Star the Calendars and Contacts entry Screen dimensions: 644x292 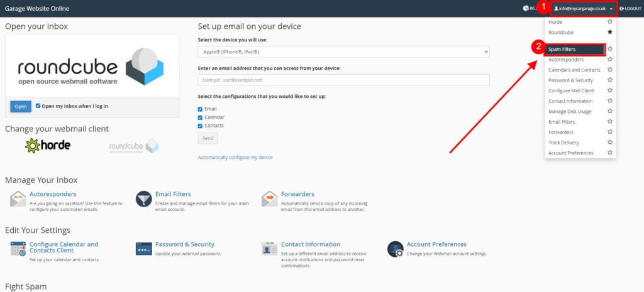(x=610, y=70)
